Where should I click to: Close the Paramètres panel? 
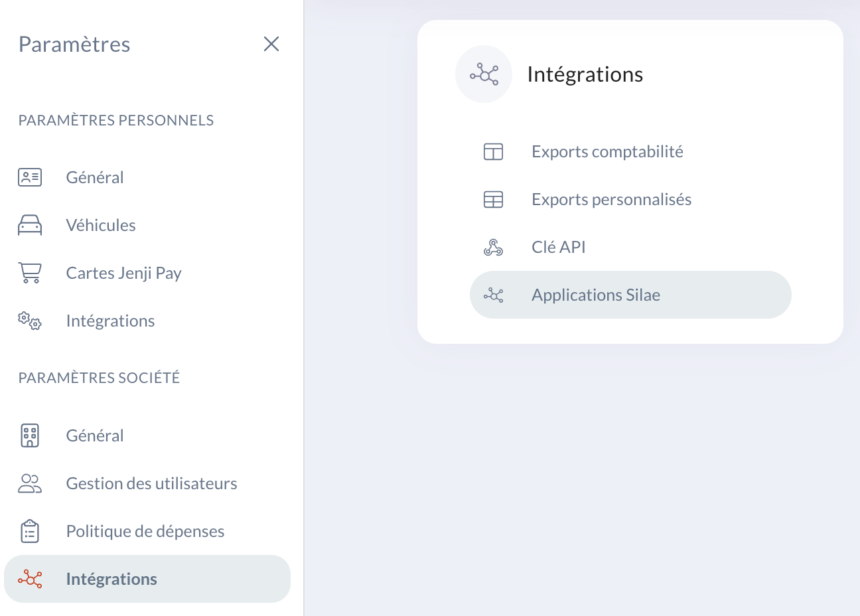pyautogui.click(x=271, y=44)
